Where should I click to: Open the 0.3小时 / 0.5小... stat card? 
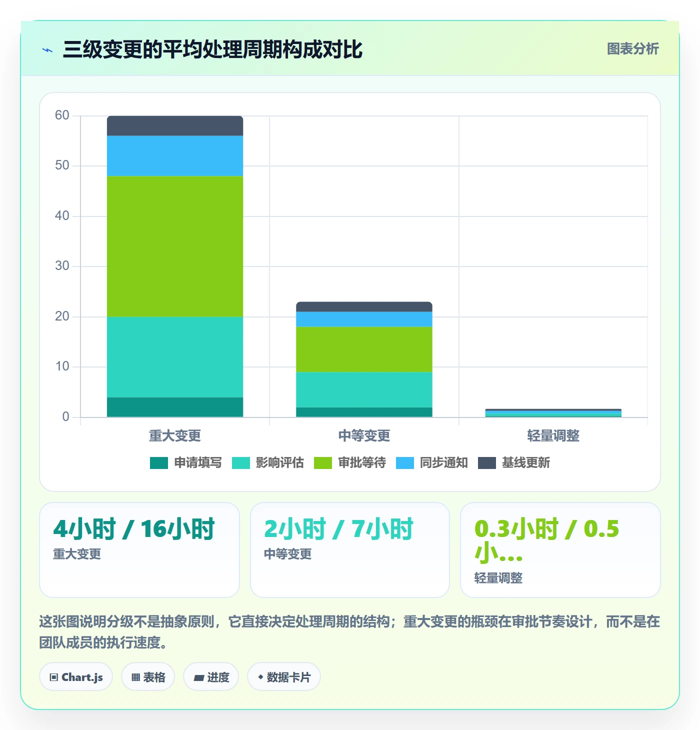[560, 550]
